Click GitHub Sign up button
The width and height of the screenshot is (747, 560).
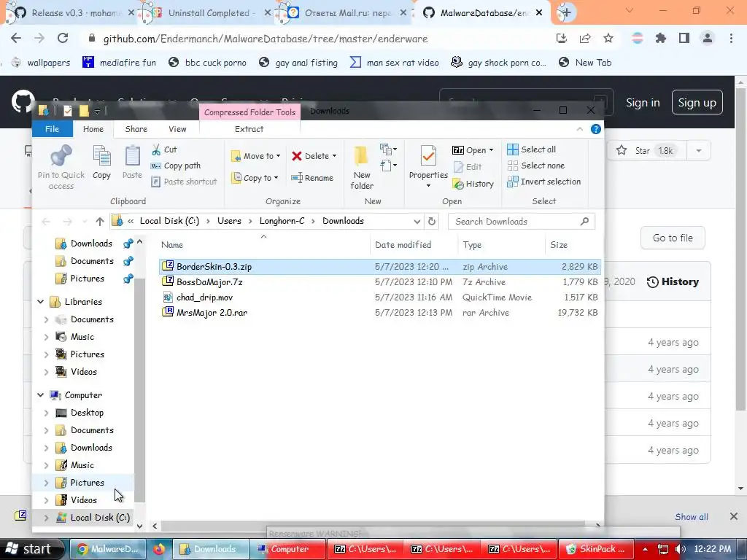click(697, 102)
